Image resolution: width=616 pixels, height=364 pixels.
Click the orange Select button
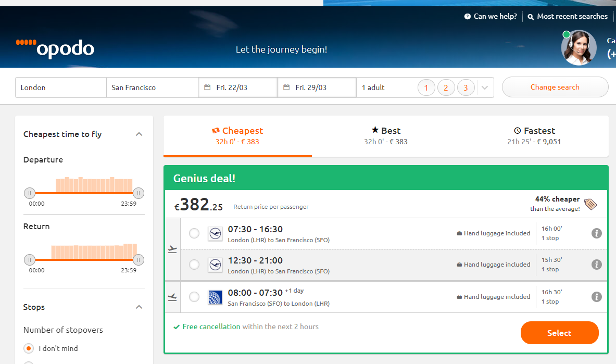tap(559, 333)
